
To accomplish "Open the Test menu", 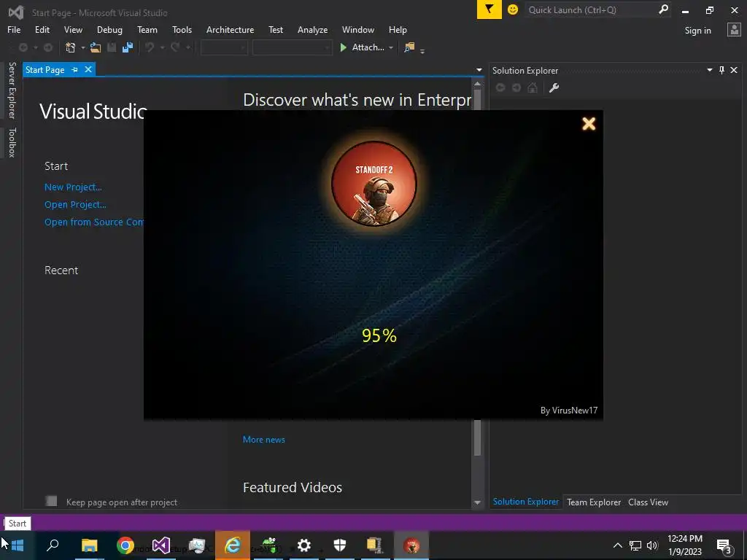I will (275, 29).
